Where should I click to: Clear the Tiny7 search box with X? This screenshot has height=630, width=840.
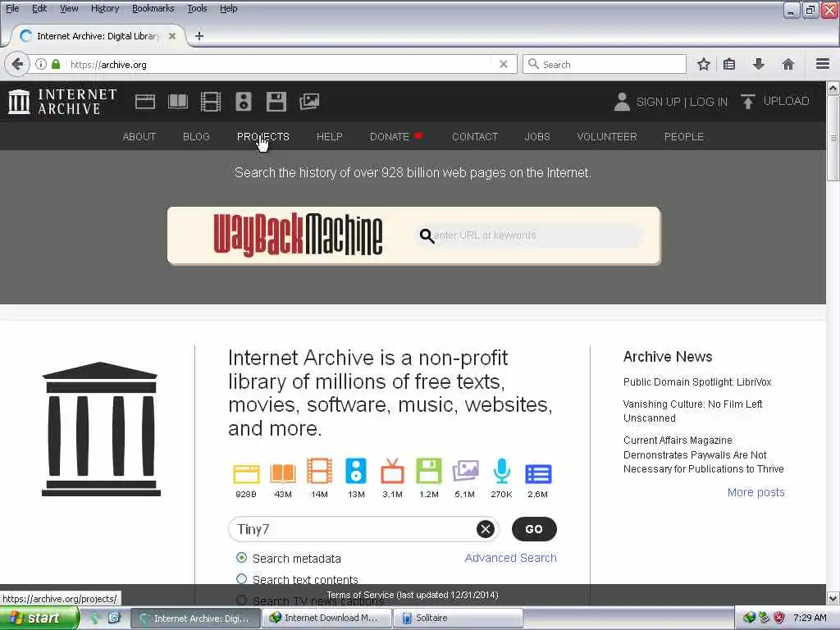pos(486,529)
